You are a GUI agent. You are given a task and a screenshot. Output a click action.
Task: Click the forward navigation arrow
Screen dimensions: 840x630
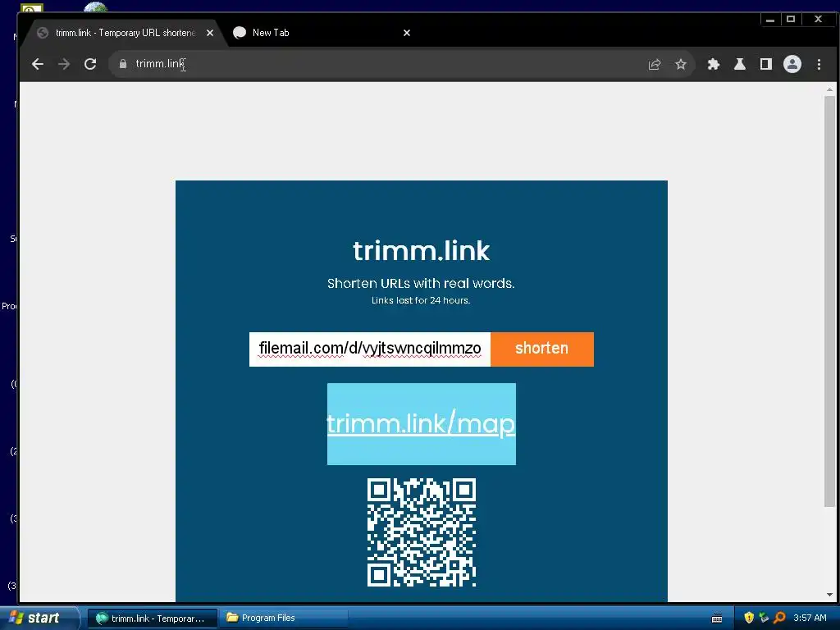pos(64,64)
